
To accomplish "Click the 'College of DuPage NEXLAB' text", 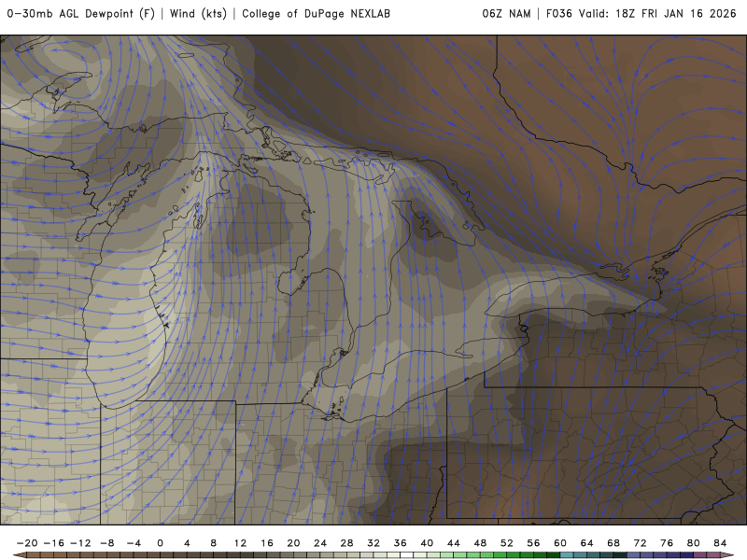I will (316, 14).
